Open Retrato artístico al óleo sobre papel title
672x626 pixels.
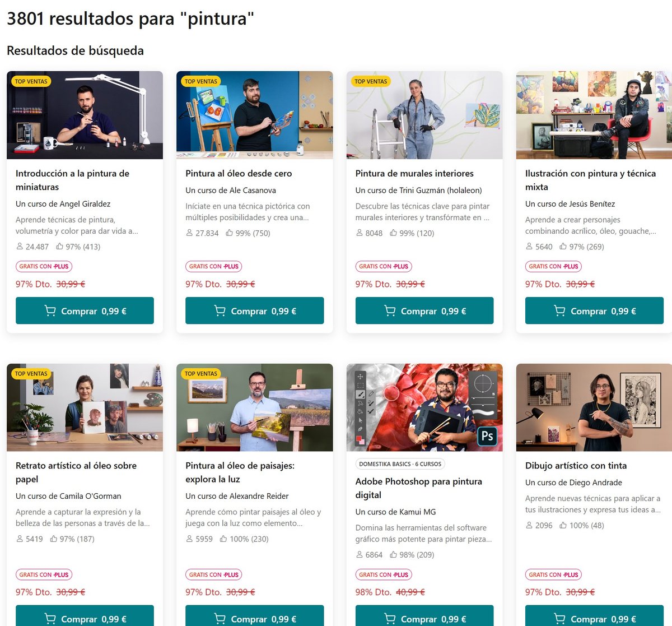point(76,472)
